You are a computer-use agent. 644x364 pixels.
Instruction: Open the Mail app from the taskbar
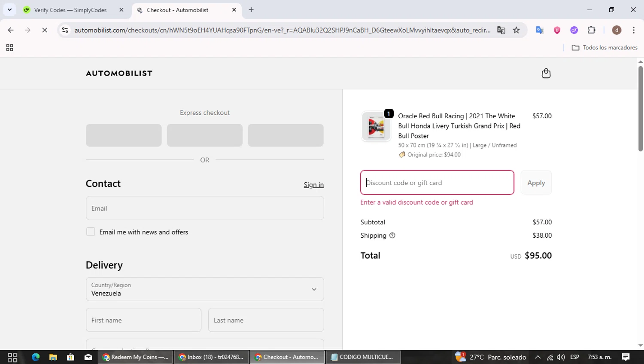click(x=88, y=357)
